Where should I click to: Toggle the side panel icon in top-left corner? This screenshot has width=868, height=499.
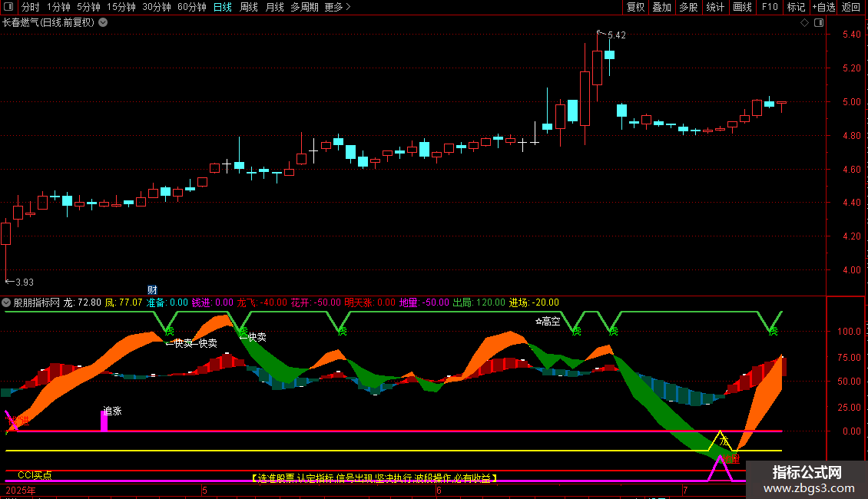(8, 7)
